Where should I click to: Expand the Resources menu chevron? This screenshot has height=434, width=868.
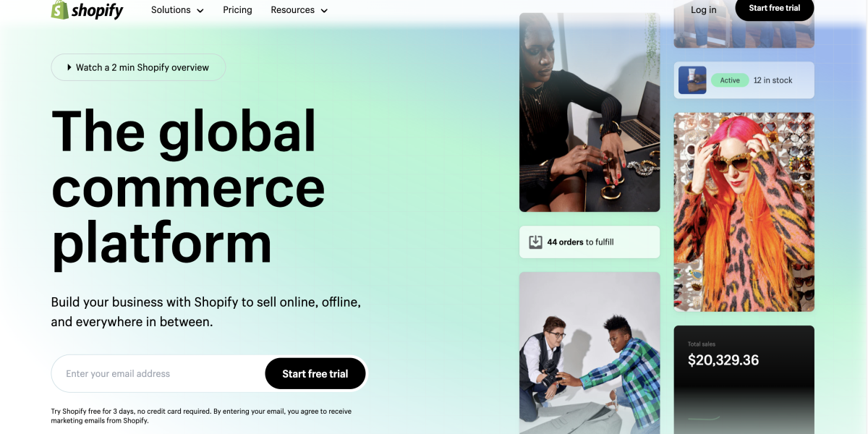324,11
